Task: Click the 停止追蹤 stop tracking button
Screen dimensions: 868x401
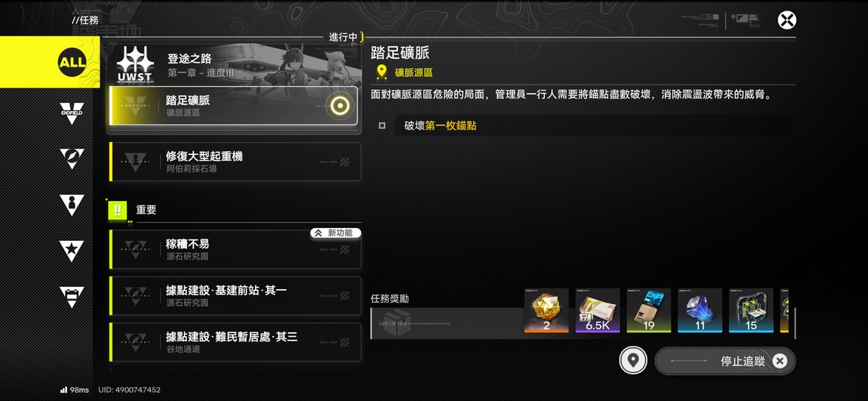Action: [725, 361]
